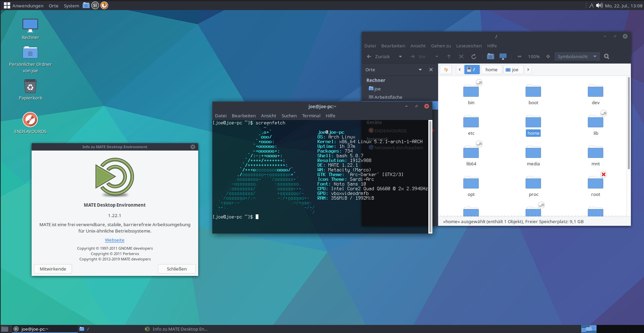Viewport: 644px width, 333px height.
Task: Open the Zurück history dropdown arrow
Action: (x=400, y=56)
